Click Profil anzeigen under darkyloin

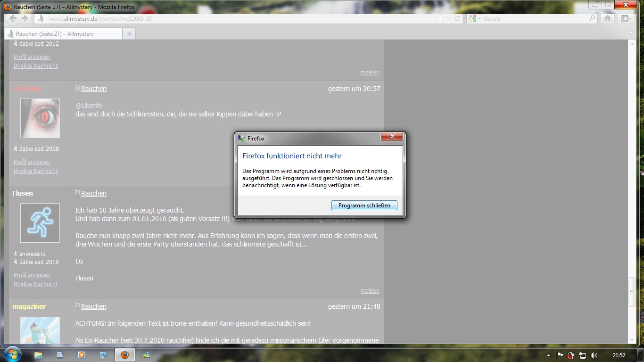tap(32, 162)
